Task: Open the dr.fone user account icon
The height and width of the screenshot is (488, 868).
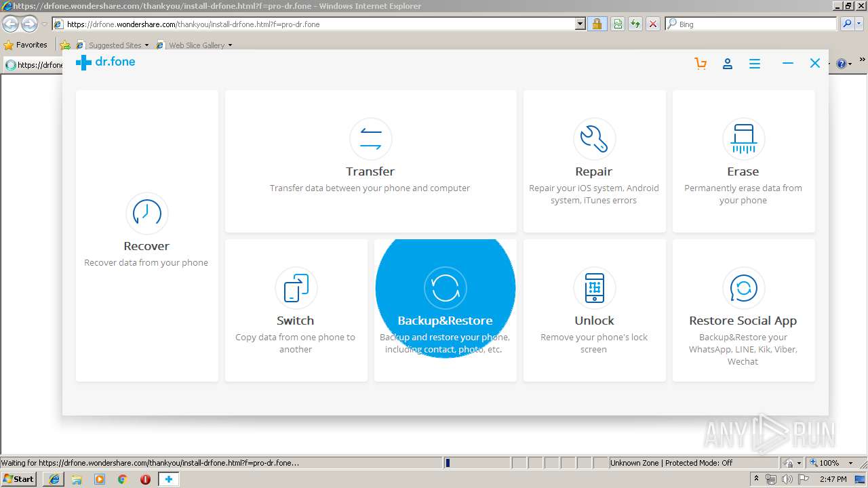Action: 728,63
